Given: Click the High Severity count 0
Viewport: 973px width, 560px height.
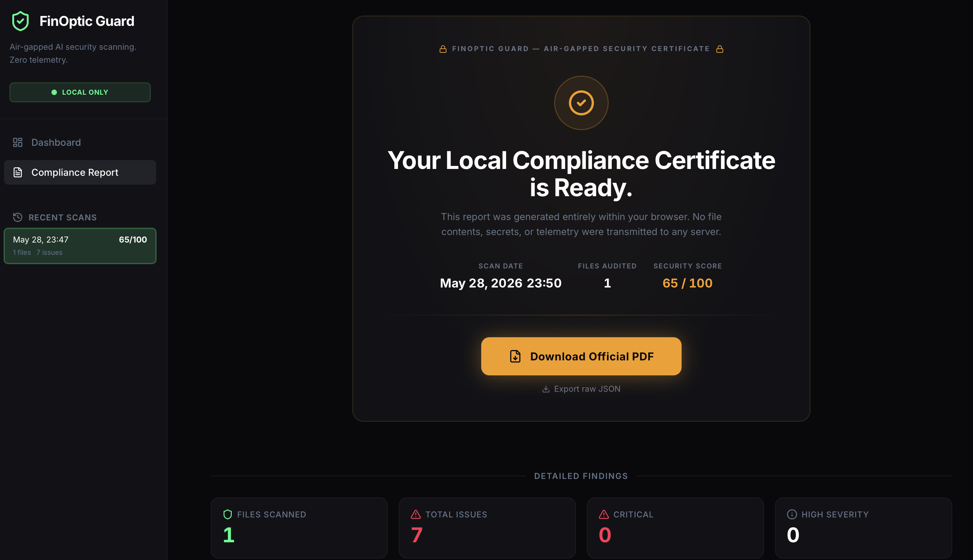Looking at the screenshot, I should click(793, 535).
